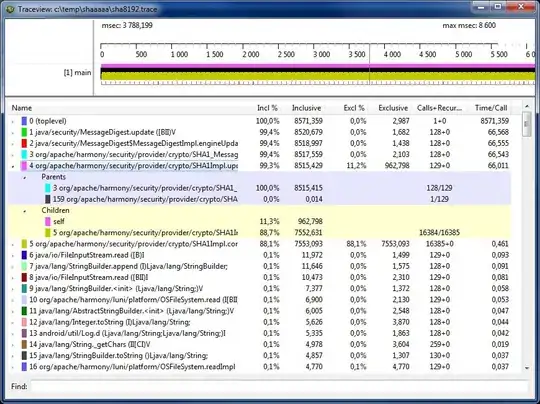Select row 11 AbstractStringBuilder.<init>
This screenshot has height=404, width=540.
pos(260,311)
